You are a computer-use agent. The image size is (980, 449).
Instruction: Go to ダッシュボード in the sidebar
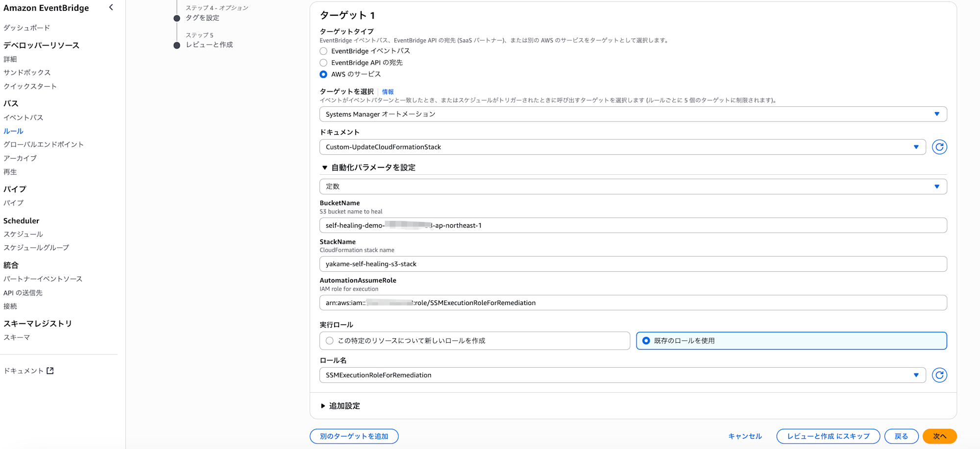[x=26, y=28]
